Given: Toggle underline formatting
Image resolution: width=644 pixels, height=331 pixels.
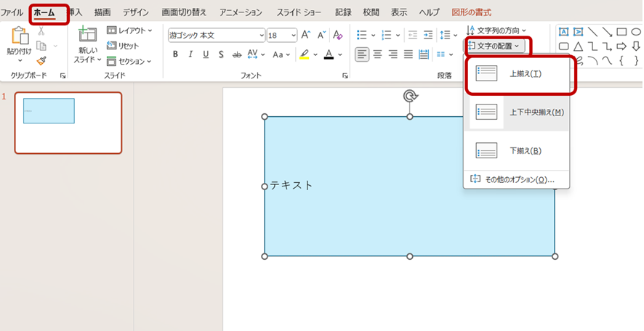Looking at the screenshot, I should (206, 54).
